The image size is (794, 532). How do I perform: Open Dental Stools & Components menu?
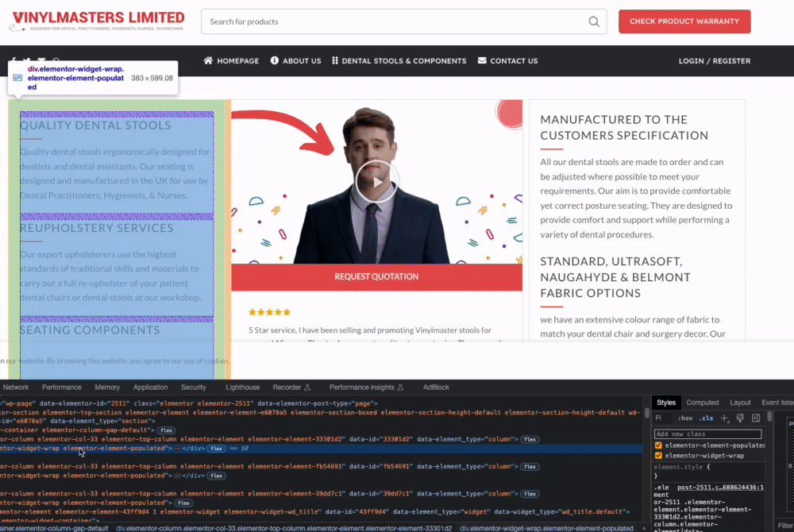[x=399, y=60]
